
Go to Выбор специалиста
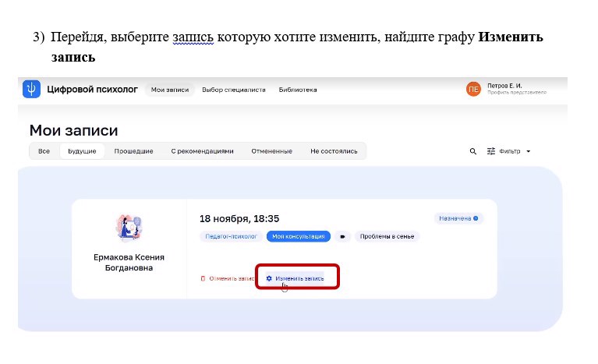tap(234, 90)
